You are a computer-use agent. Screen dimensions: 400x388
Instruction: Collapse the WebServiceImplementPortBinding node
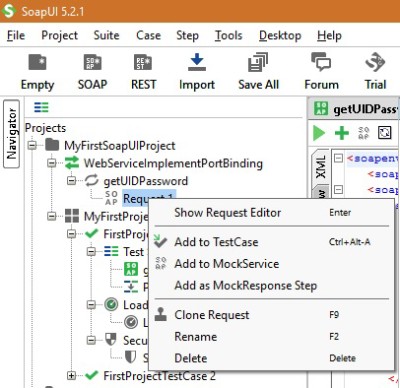52,163
